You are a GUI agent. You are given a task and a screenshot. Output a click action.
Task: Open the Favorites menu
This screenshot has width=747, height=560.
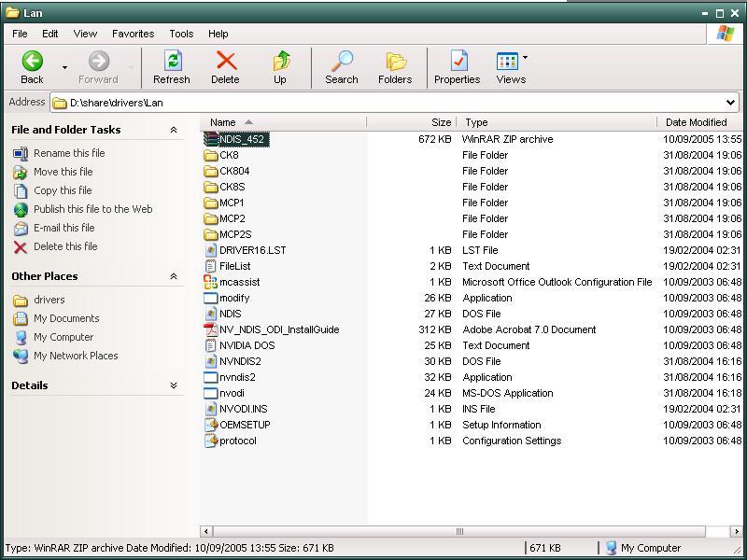coord(133,33)
